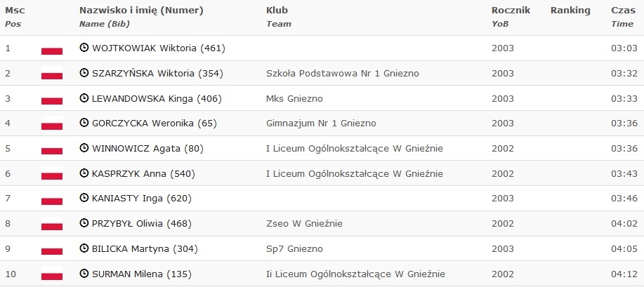Select the clock icon next to KANIASTY Inga
The image size is (644, 287).
(84, 199)
